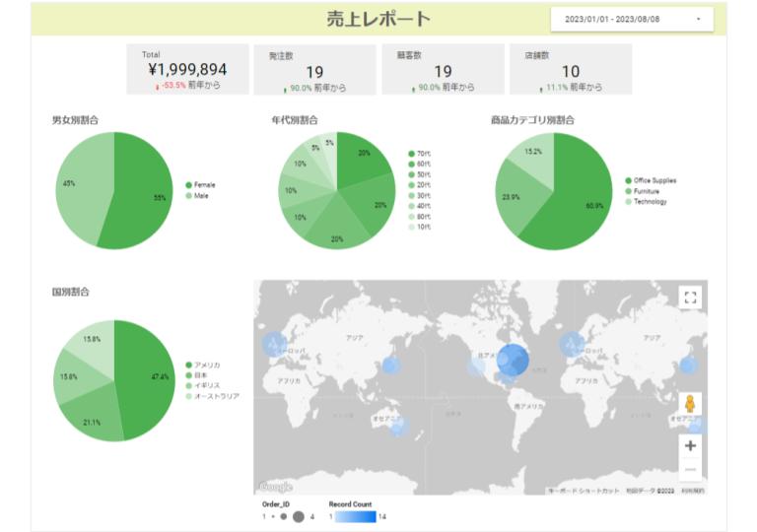Click the map bubble over Australia
Screen dimensions: 757x532
point(397,426)
